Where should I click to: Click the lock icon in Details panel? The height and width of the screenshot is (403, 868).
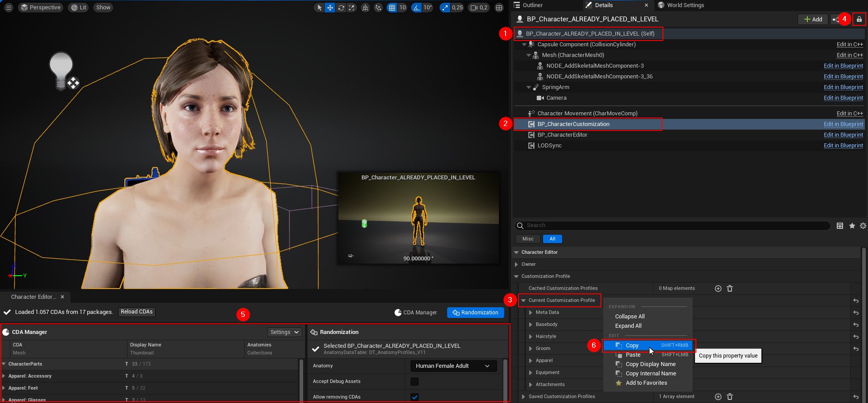click(859, 19)
